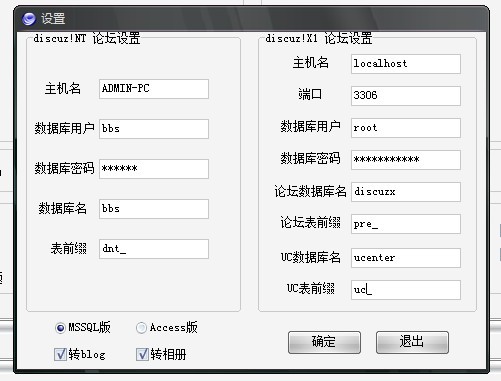Click the 论坛表前缀 field pre_
Screen dimensions: 501x381
[x=406, y=224]
